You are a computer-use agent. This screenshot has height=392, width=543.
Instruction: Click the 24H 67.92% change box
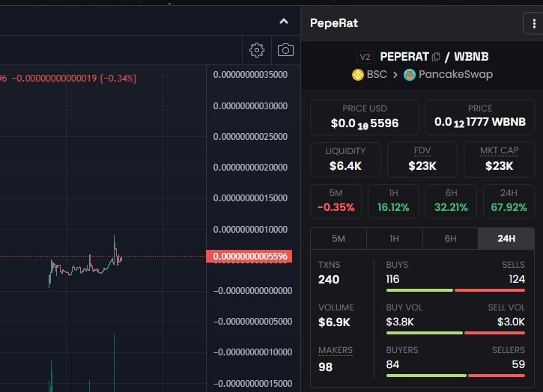point(509,201)
